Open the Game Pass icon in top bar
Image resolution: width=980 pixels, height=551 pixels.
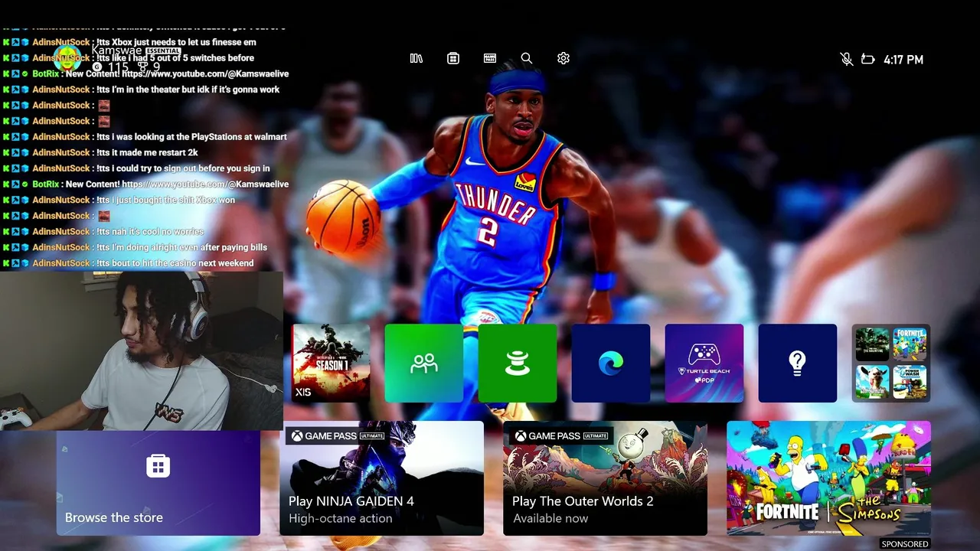pyautogui.click(x=490, y=58)
